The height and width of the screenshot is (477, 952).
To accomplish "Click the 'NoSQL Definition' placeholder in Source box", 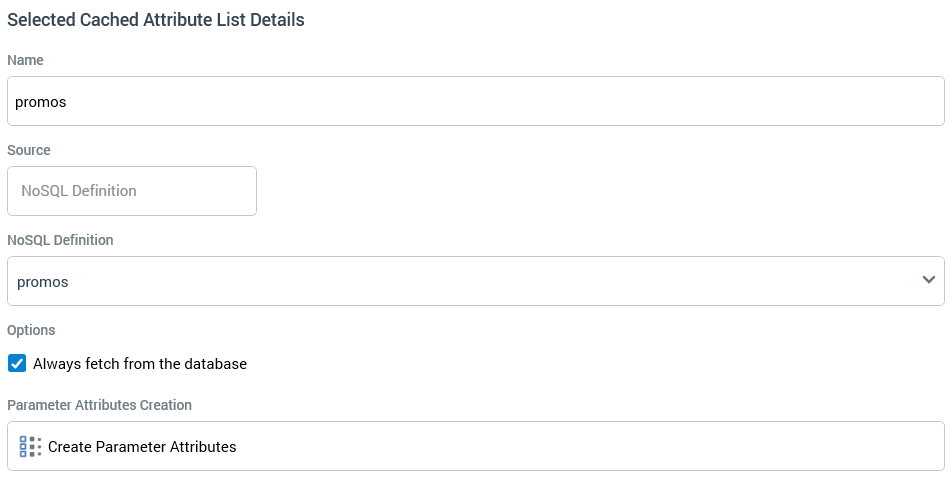I will pos(79,191).
